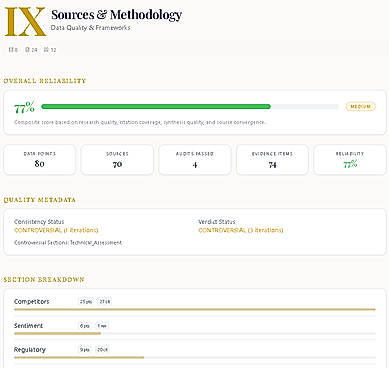Click the large gold 'IX' chapter numeral

pyautogui.click(x=25, y=22)
